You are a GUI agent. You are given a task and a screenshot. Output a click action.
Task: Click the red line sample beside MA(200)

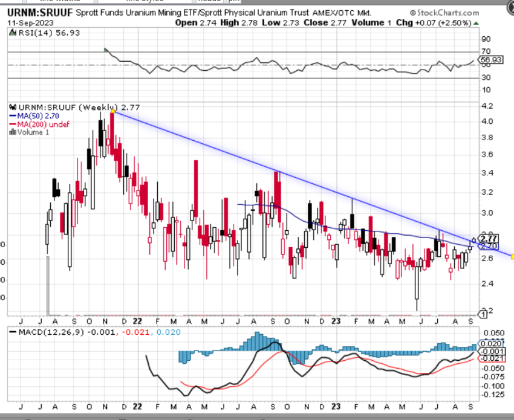tap(13, 124)
